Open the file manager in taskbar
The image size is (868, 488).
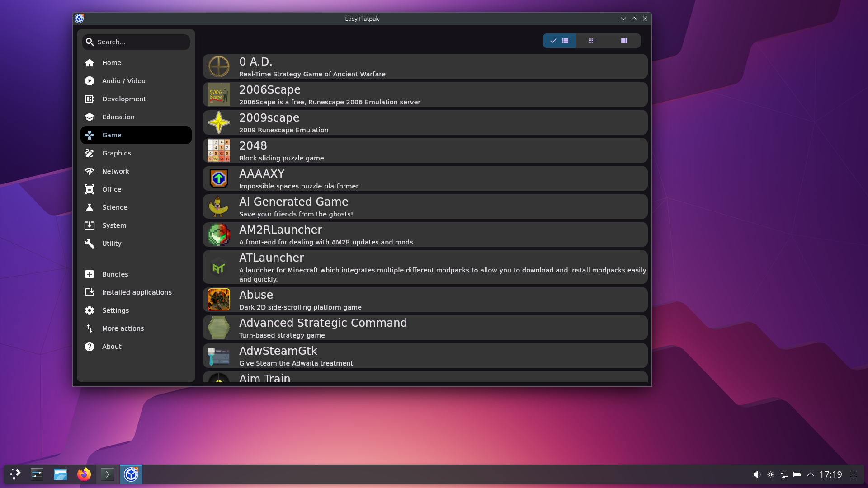(61, 474)
